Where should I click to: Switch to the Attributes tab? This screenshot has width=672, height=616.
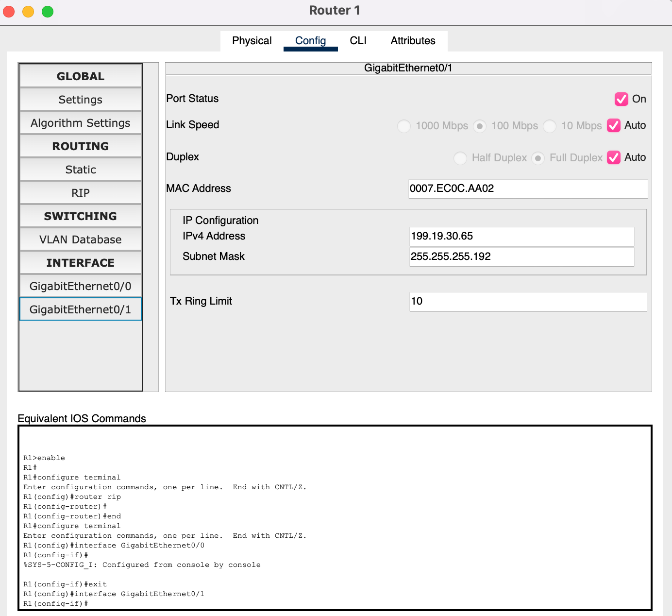coord(413,41)
